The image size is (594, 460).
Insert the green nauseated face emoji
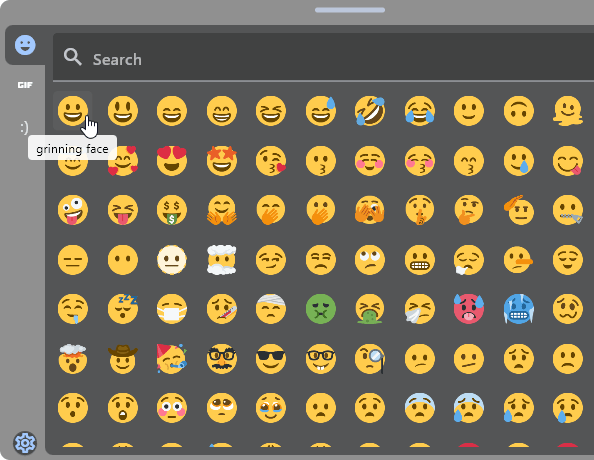(320, 309)
